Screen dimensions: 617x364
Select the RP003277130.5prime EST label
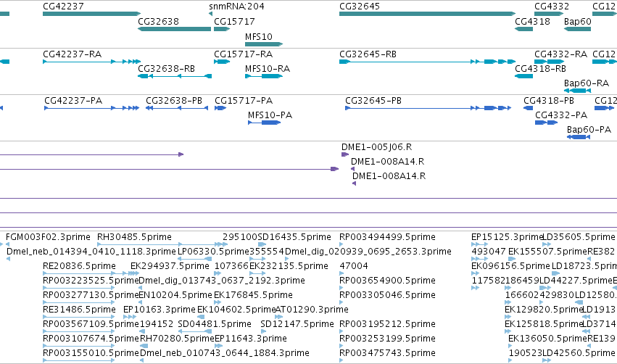point(91,294)
